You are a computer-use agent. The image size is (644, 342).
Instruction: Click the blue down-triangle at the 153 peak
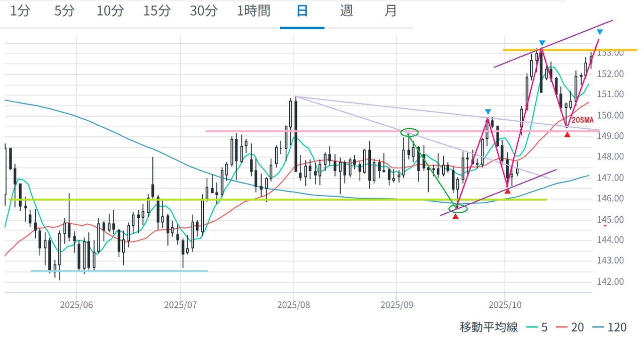pyautogui.click(x=542, y=43)
